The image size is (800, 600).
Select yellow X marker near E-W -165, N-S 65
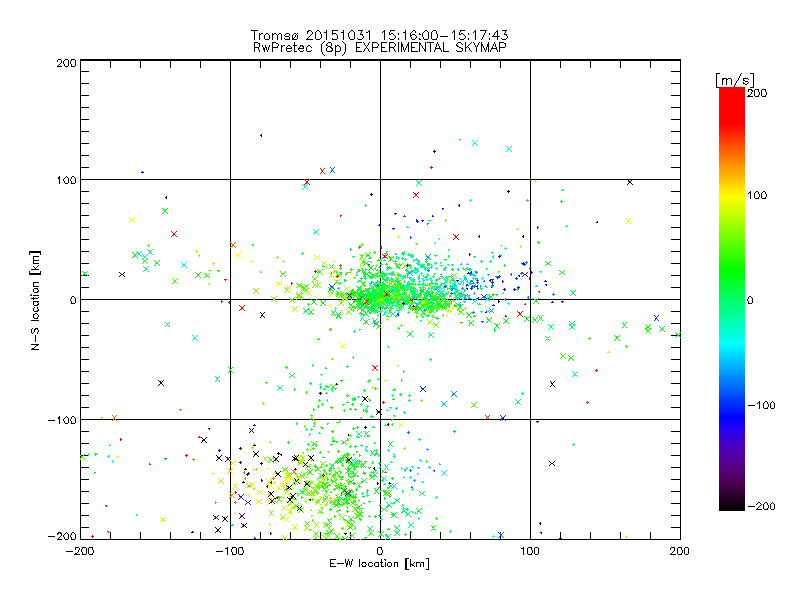(132, 220)
